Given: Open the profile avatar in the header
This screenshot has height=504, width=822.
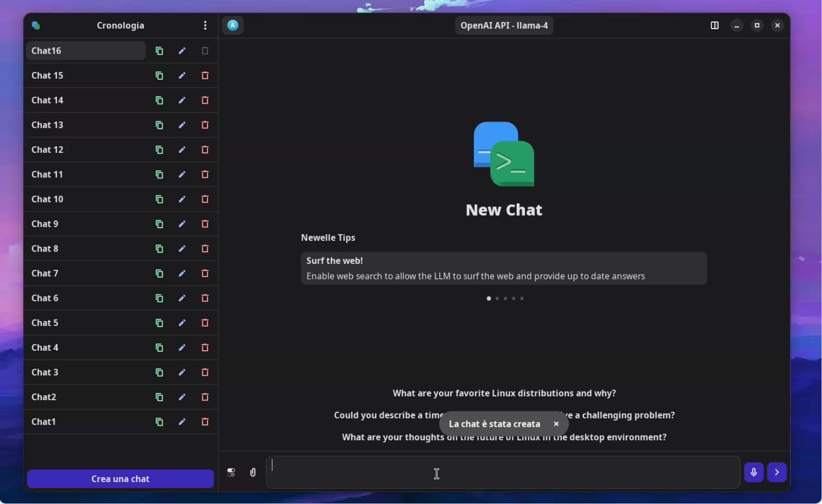Looking at the screenshot, I should 233,25.
